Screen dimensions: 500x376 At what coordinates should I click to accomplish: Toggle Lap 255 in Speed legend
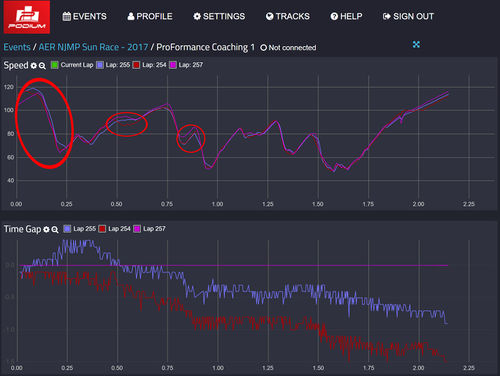[113, 65]
